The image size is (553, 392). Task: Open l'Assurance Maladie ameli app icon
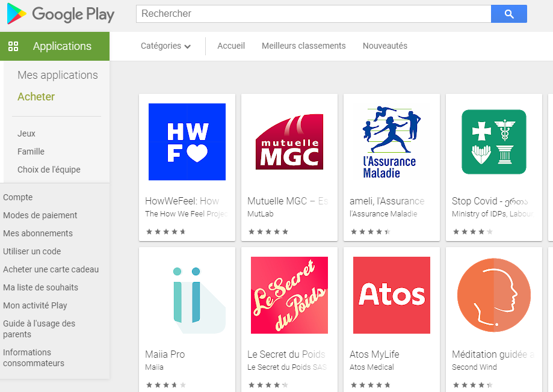click(x=392, y=142)
